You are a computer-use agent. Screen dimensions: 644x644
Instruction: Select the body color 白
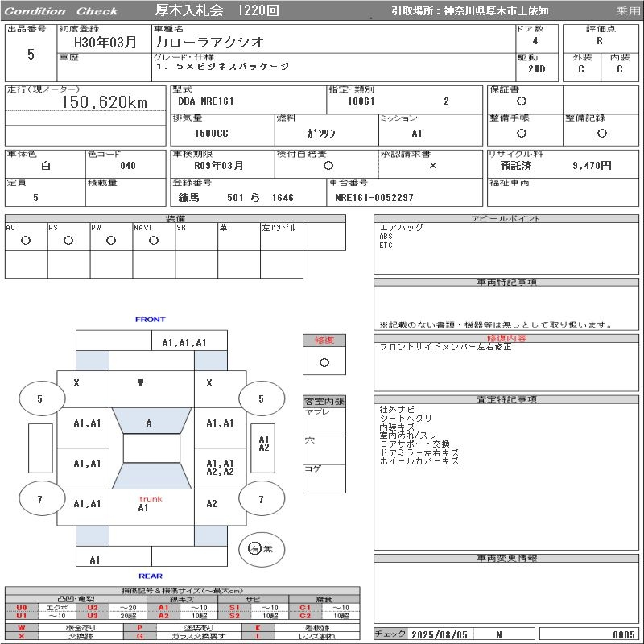point(46,166)
